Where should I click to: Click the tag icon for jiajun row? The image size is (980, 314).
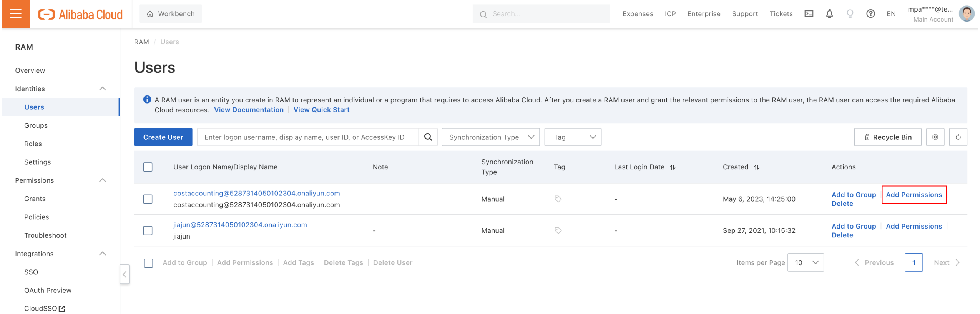(558, 230)
